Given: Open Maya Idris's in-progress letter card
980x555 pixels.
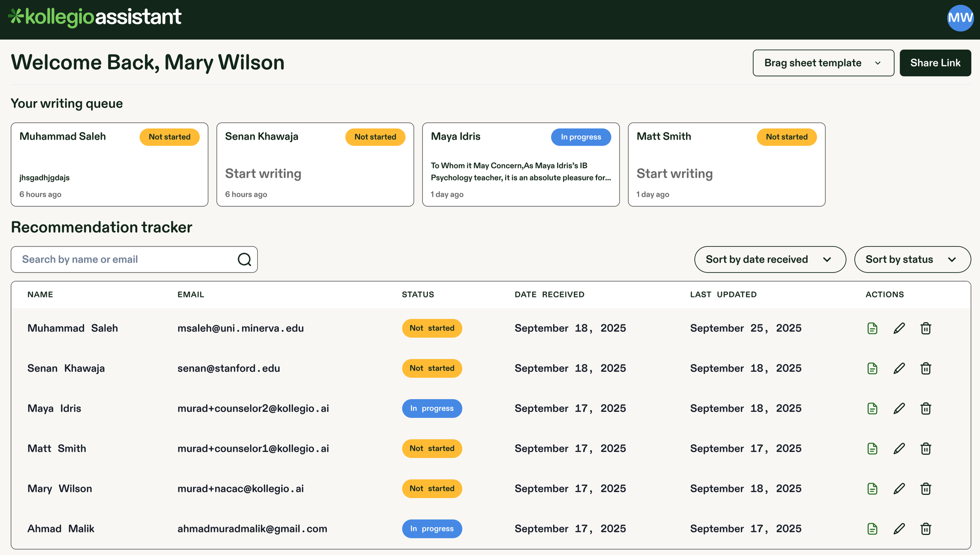Looking at the screenshot, I should click(x=520, y=165).
